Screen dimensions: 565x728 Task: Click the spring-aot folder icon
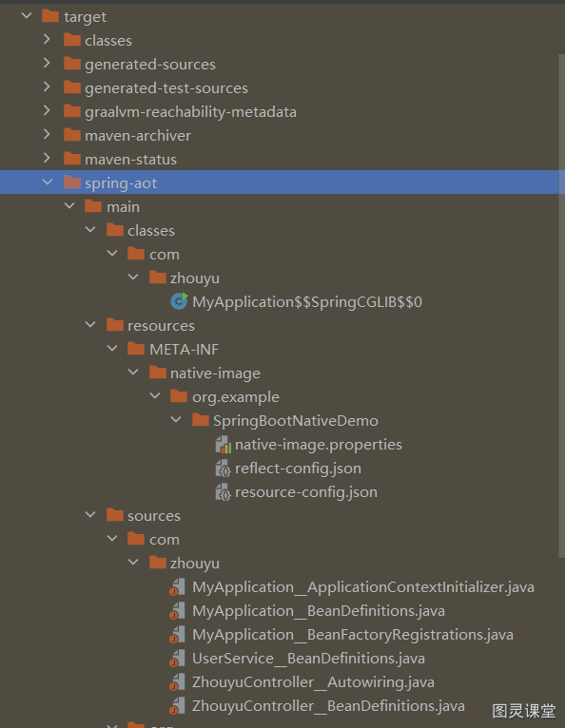(72, 182)
